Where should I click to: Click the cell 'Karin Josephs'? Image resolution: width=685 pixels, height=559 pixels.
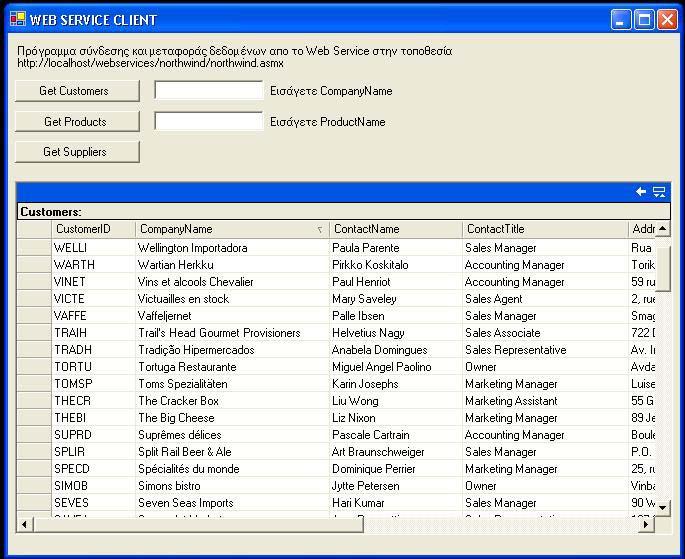[396, 384]
